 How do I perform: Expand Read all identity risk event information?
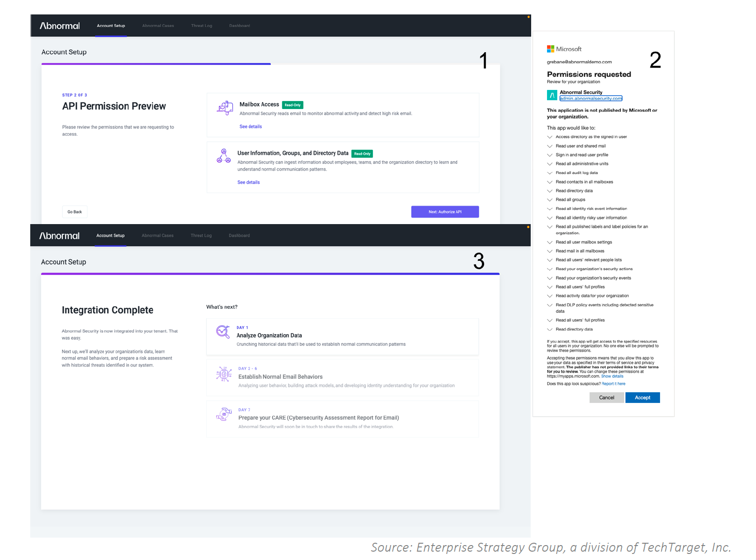point(550,209)
